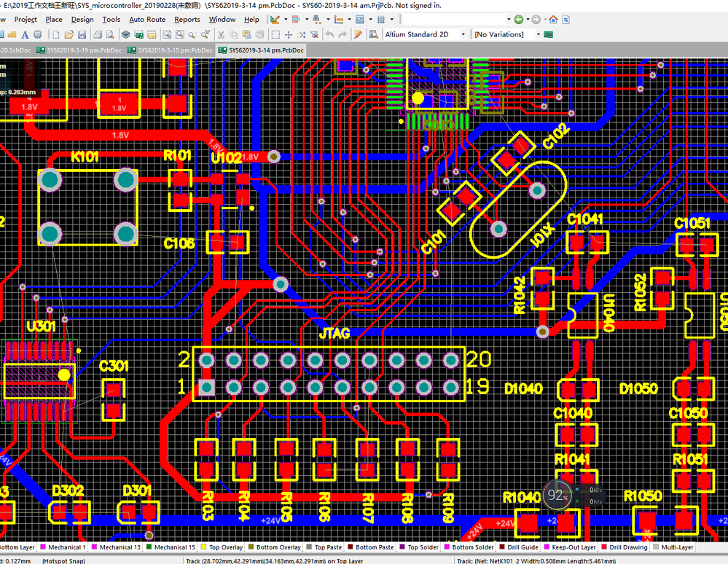
Task: Click the Top Paste layer color swatch
Action: pyautogui.click(x=309, y=547)
